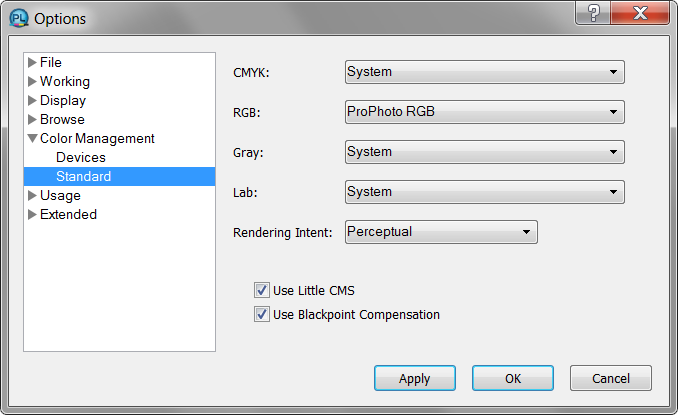The height and width of the screenshot is (415, 678).
Task: Expand the Display category triangle
Action: [32, 100]
